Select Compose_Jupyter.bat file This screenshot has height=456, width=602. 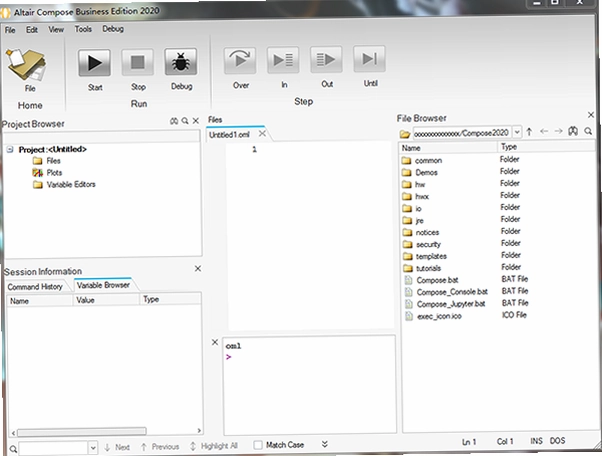point(451,304)
